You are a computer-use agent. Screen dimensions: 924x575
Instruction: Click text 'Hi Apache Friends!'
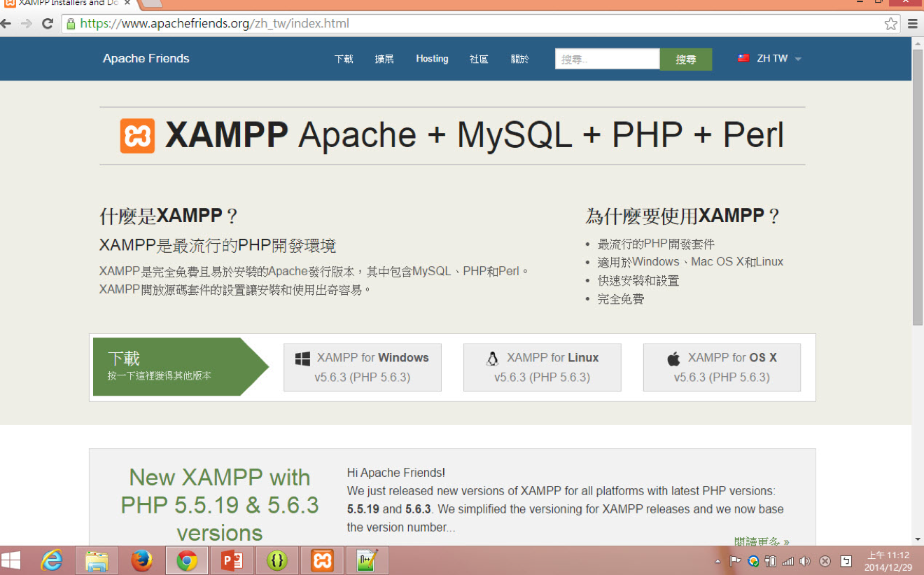coord(395,473)
